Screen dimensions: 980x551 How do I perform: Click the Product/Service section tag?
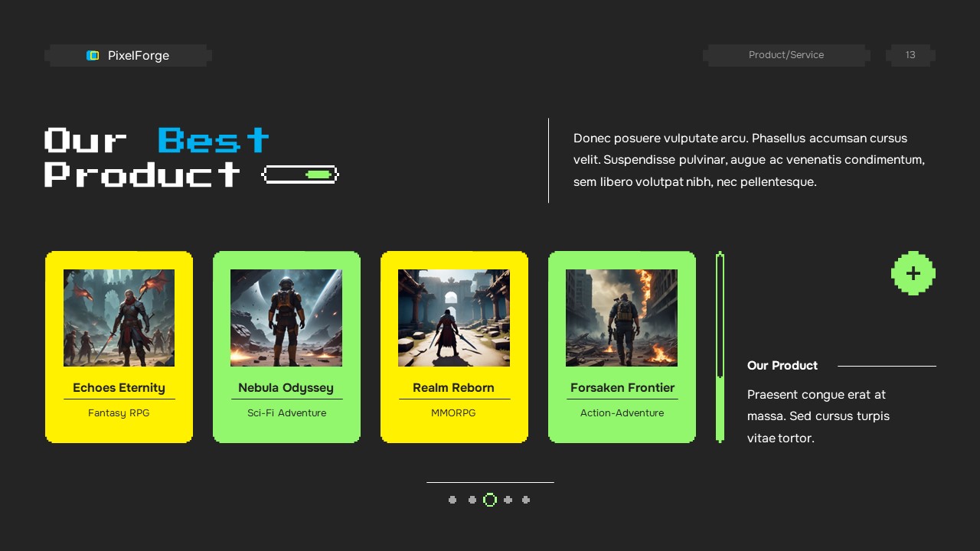point(786,55)
